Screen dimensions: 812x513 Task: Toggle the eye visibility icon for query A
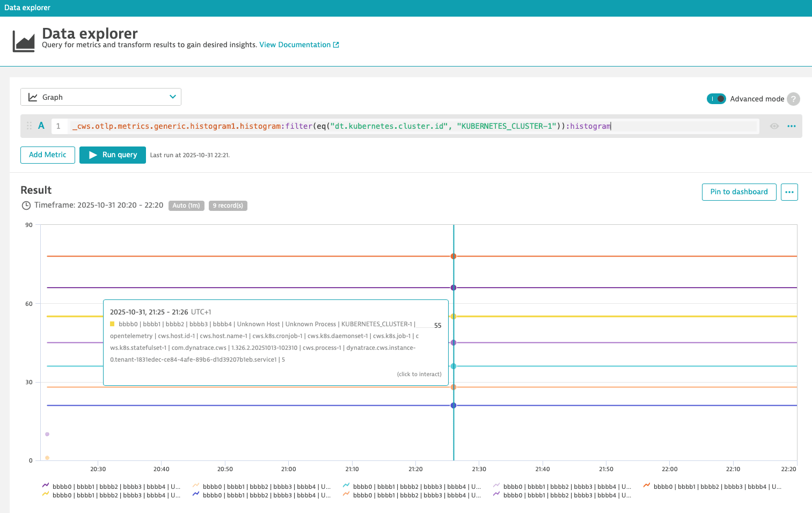pyautogui.click(x=774, y=126)
